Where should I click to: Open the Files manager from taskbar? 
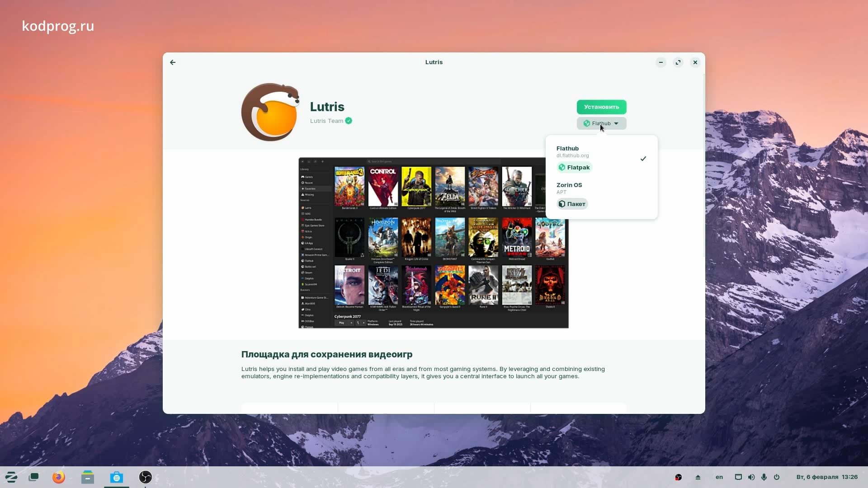point(88,477)
